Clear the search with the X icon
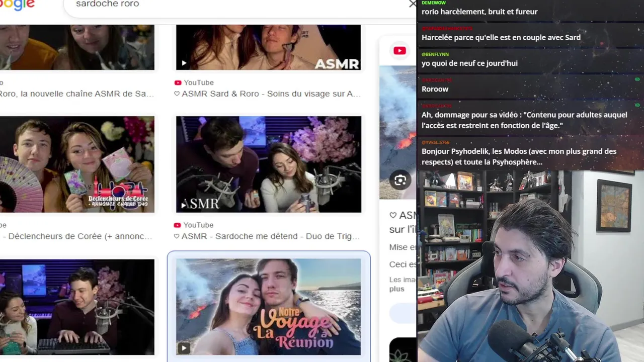 pos(412,4)
